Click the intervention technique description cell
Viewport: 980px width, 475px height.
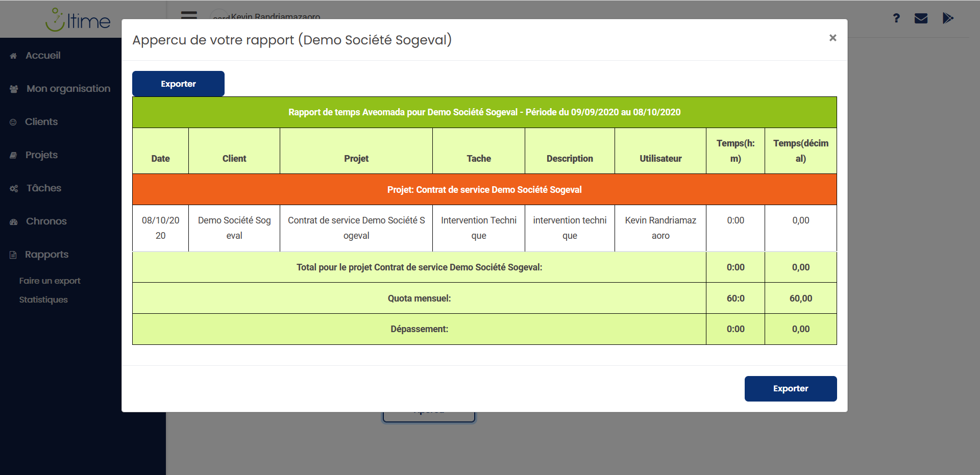click(570, 228)
